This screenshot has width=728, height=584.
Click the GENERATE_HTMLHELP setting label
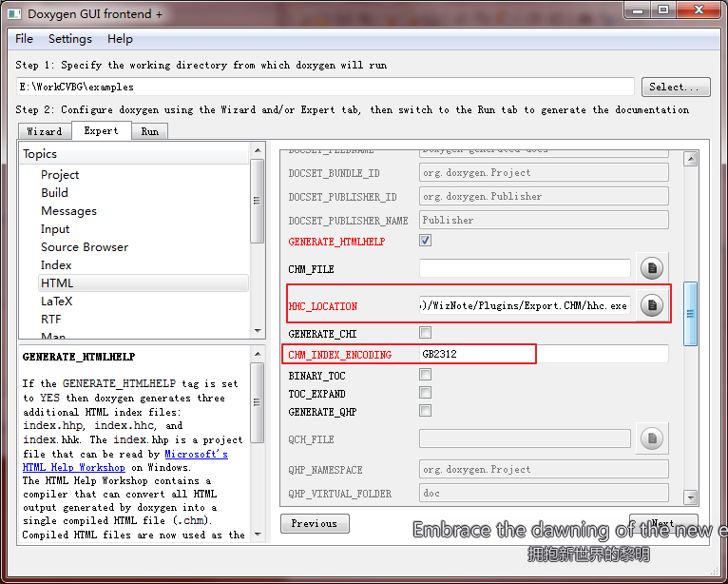point(336,242)
